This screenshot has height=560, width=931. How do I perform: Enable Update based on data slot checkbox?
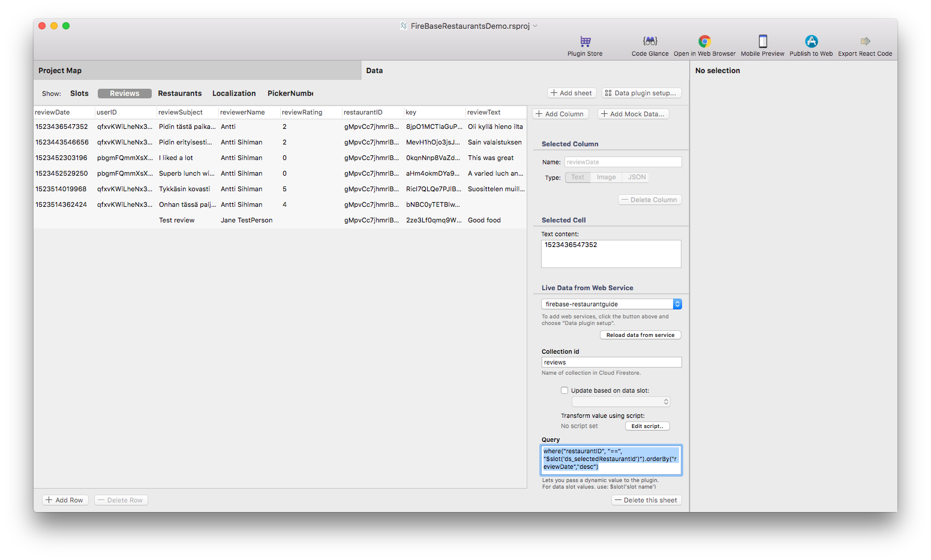(x=564, y=390)
